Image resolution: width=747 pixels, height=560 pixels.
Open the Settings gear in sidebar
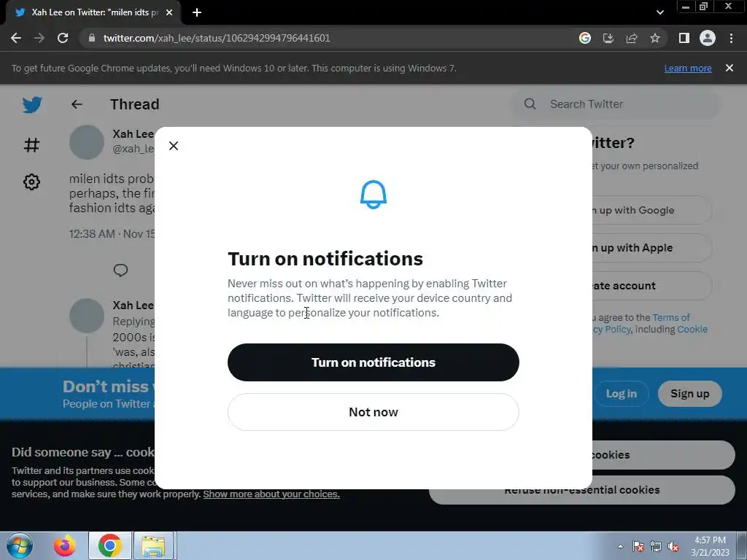[32, 182]
